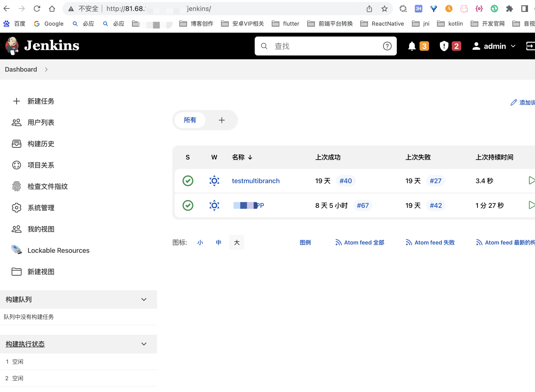Image resolution: width=535 pixels, height=392 pixels.
Task: Collapse the 构建队列 panel
Action: coord(144,300)
